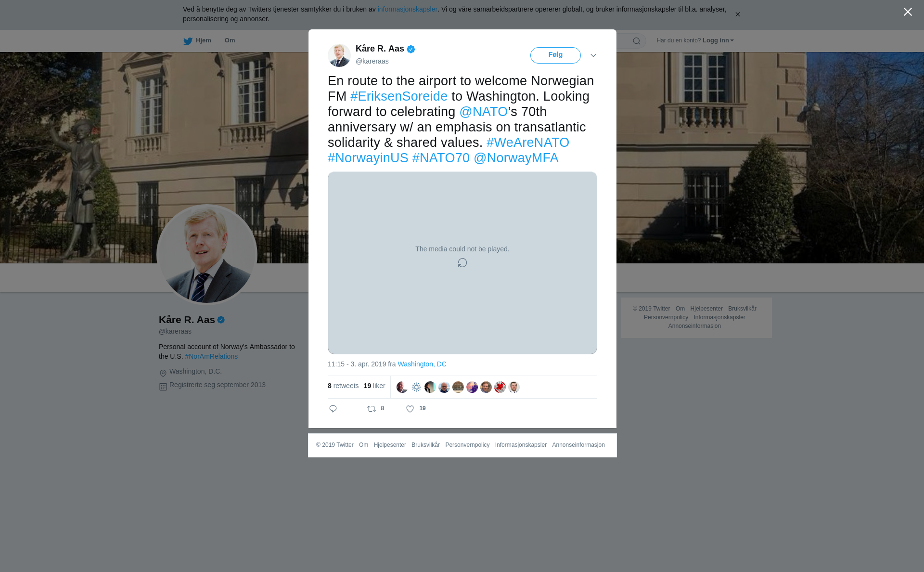View the 8 retweets list
Screen dimensions: 924x572
tap(343, 386)
